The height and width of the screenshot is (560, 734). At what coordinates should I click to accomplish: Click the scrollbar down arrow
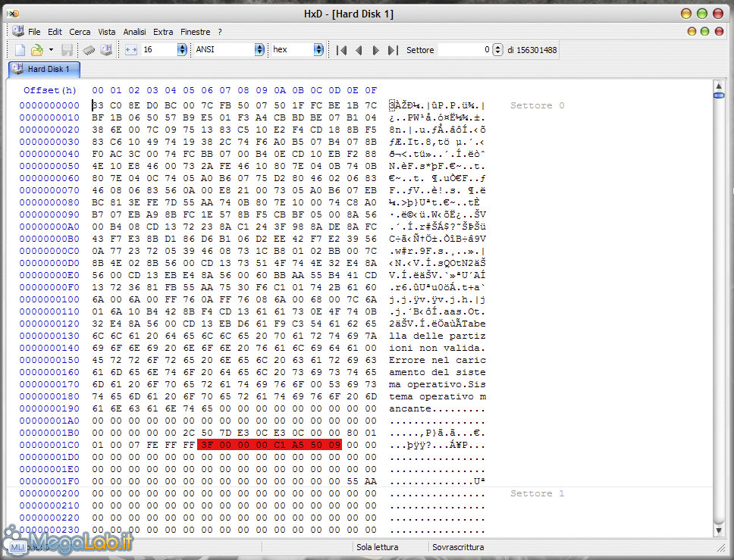tap(719, 530)
